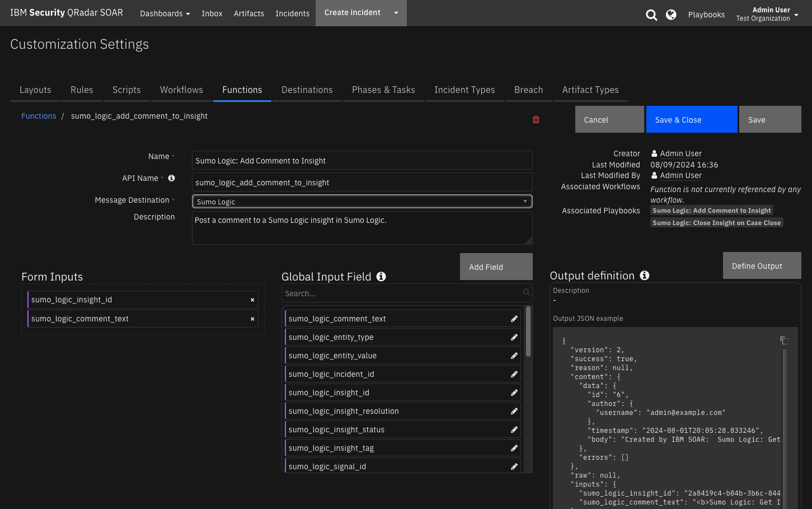Image resolution: width=812 pixels, height=509 pixels.
Task: Switch to the Workflows tab
Action: [181, 90]
